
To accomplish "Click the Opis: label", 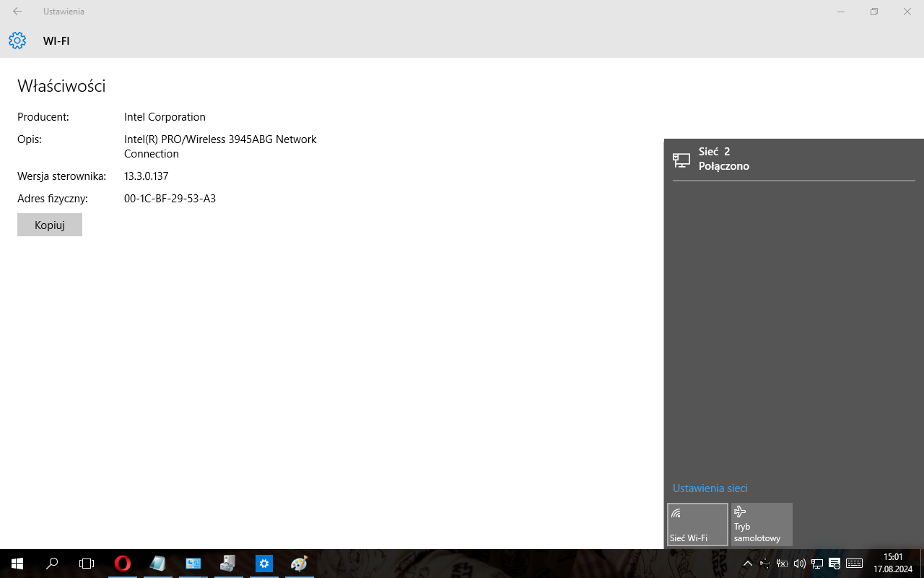I will click(x=30, y=139).
